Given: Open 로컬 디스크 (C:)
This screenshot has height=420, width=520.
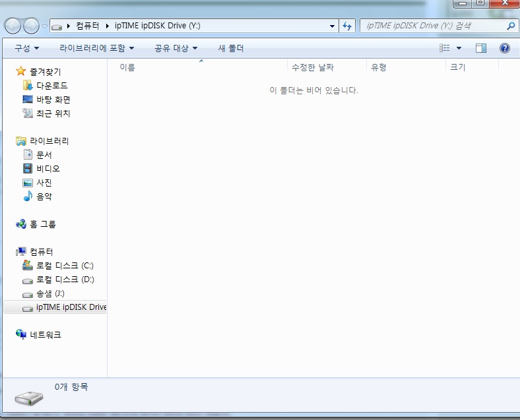Looking at the screenshot, I should (x=65, y=266).
